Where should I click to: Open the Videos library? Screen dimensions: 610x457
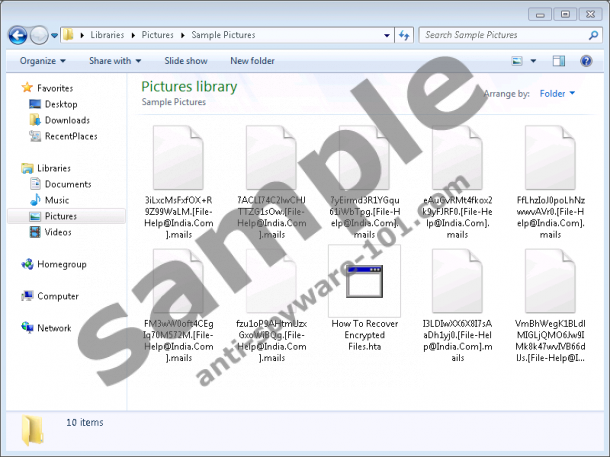click(x=58, y=232)
